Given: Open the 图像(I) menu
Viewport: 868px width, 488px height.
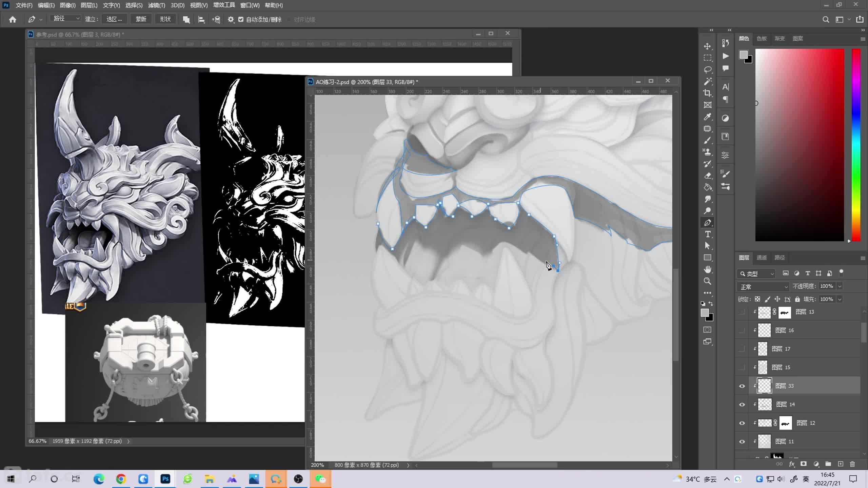Looking at the screenshot, I should point(67,5).
